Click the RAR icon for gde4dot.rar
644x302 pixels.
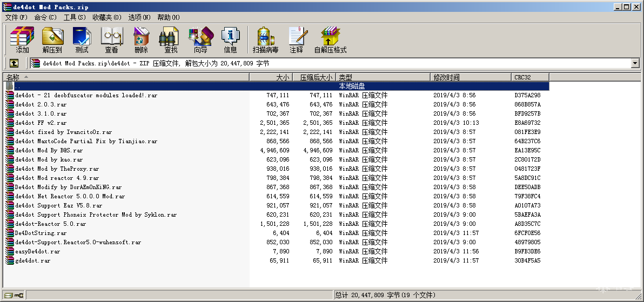(x=9, y=260)
